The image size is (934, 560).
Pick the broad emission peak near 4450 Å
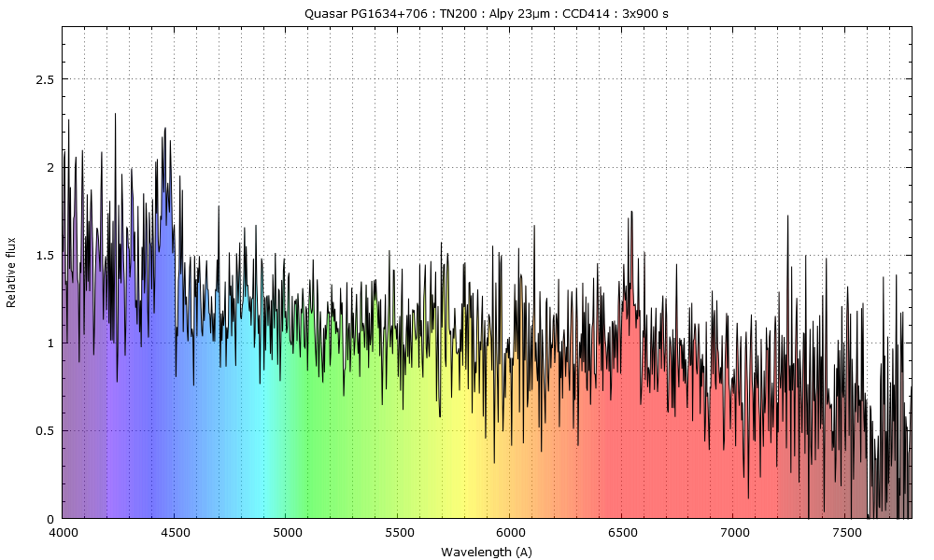click(x=165, y=129)
